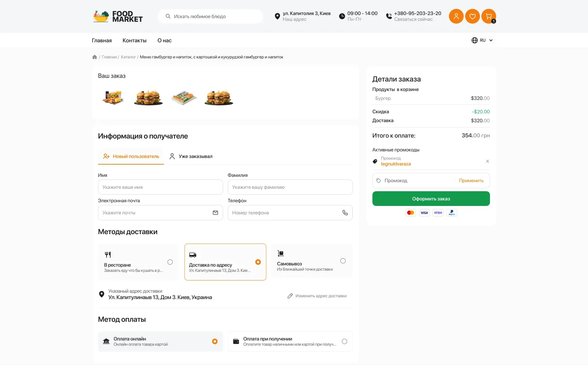Select В ресторане delivery radio
This screenshot has height=365, width=588.
click(170, 262)
